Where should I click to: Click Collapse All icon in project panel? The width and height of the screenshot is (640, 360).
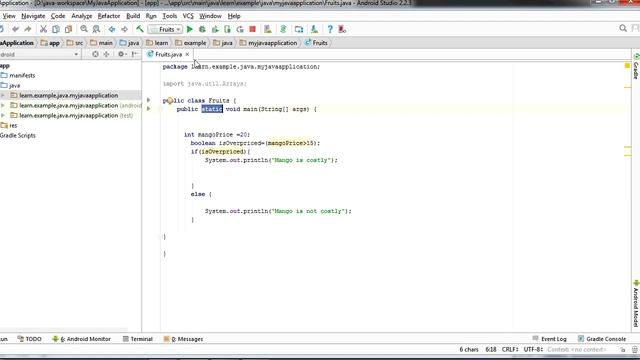coord(106,54)
